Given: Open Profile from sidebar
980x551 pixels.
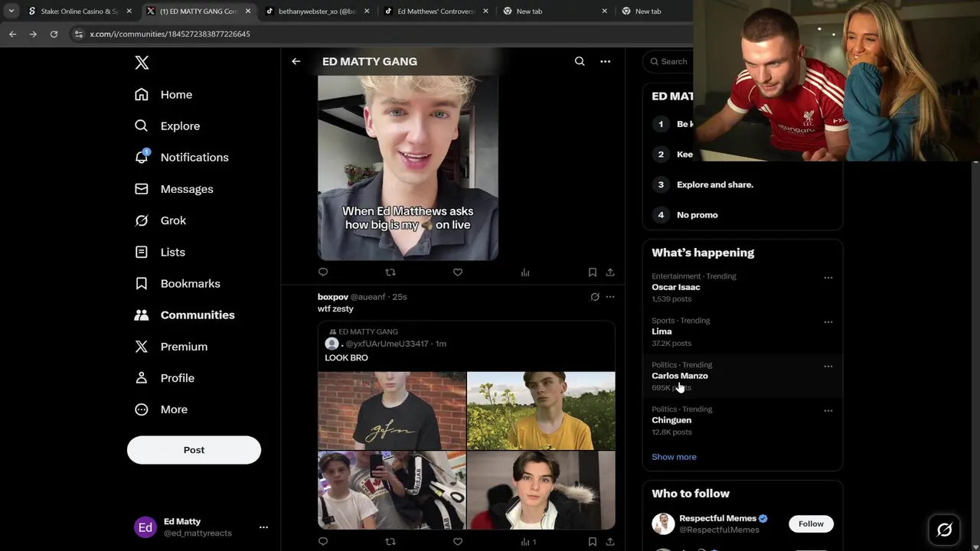Looking at the screenshot, I should tap(164, 378).
